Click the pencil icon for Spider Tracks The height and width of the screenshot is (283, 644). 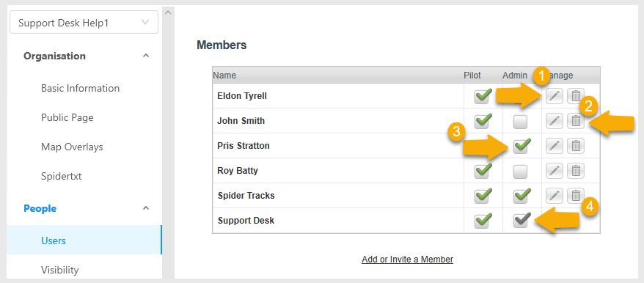coord(555,196)
